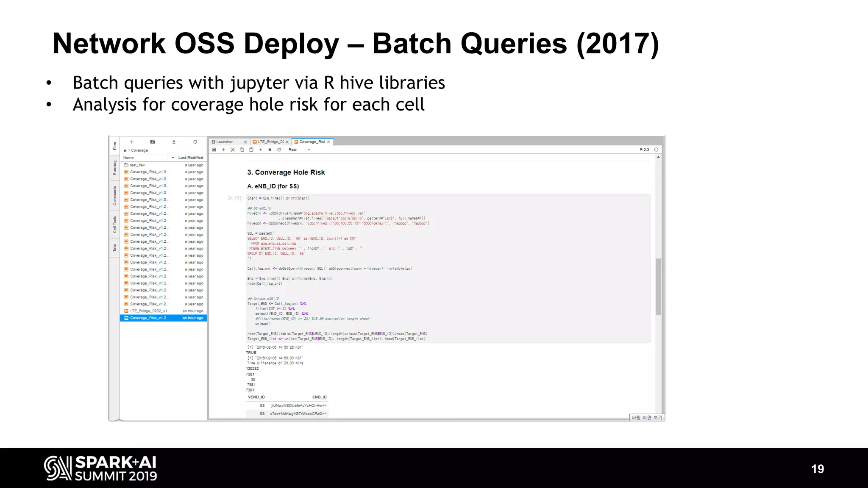Switch to the Launcher tab
This screenshot has width=868, height=488.
[x=225, y=142]
